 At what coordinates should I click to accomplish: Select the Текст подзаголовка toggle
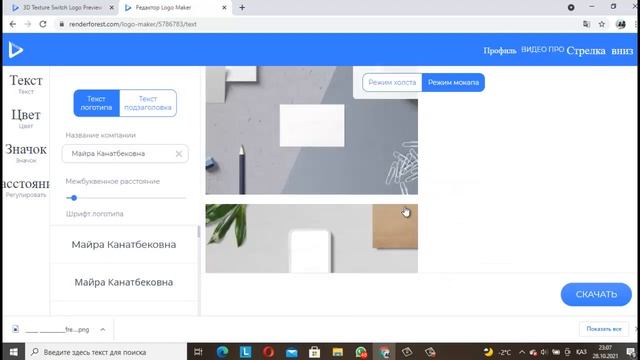[x=148, y=103]
